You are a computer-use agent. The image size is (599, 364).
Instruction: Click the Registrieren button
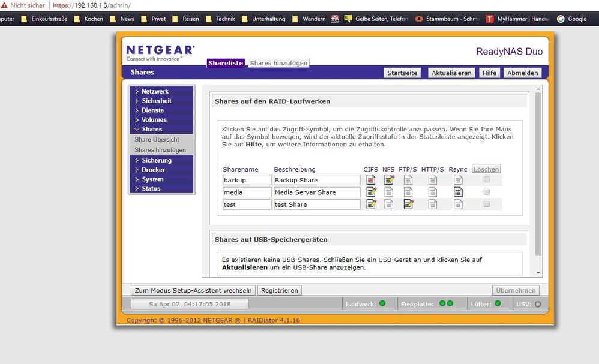pyautogui.click(x=280, y=290)
